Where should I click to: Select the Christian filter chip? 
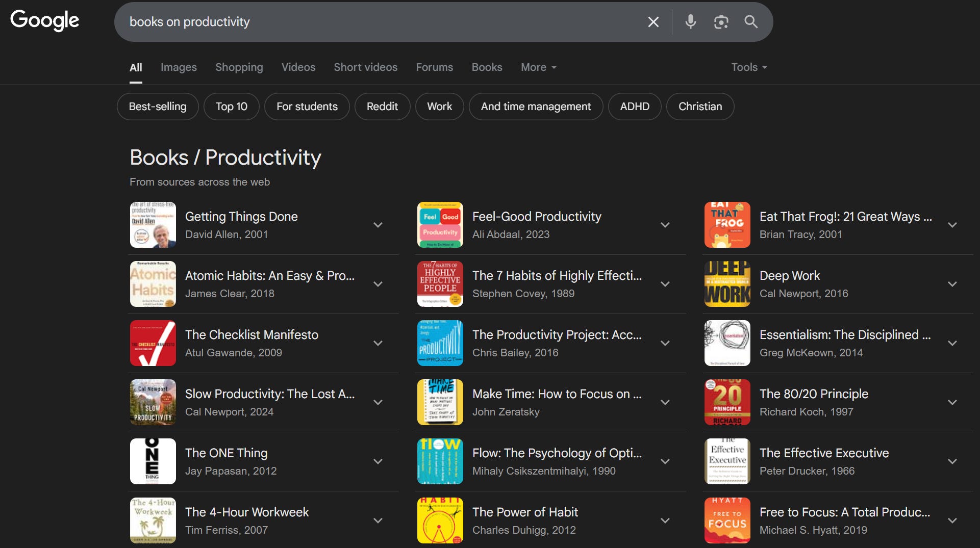click(x=700, y=107)
